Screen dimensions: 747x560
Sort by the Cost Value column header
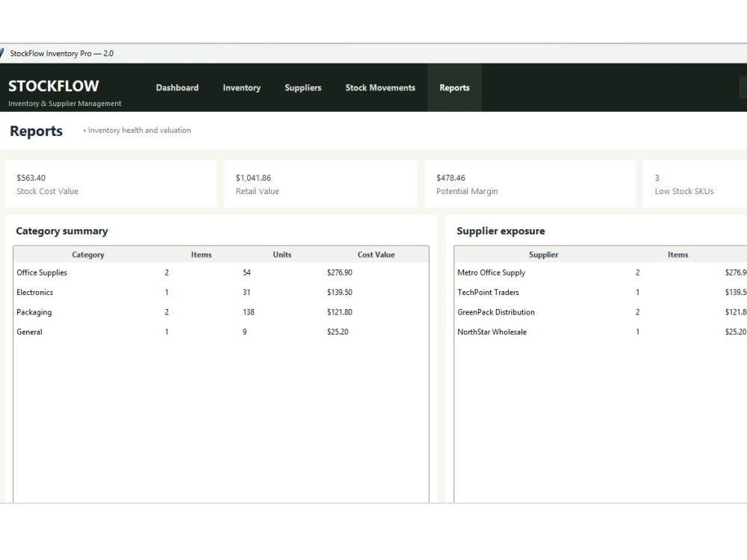click(x=376, y=255)
